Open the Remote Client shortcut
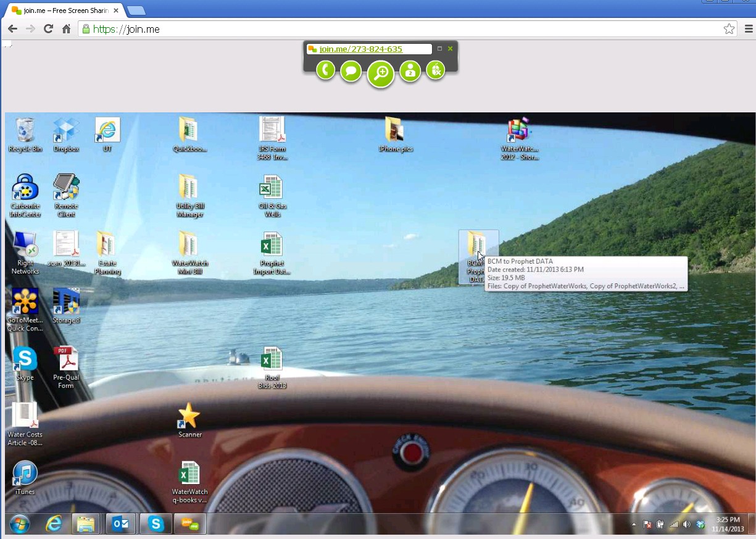Screen dimensions: 756x539 tap(66, 195)
